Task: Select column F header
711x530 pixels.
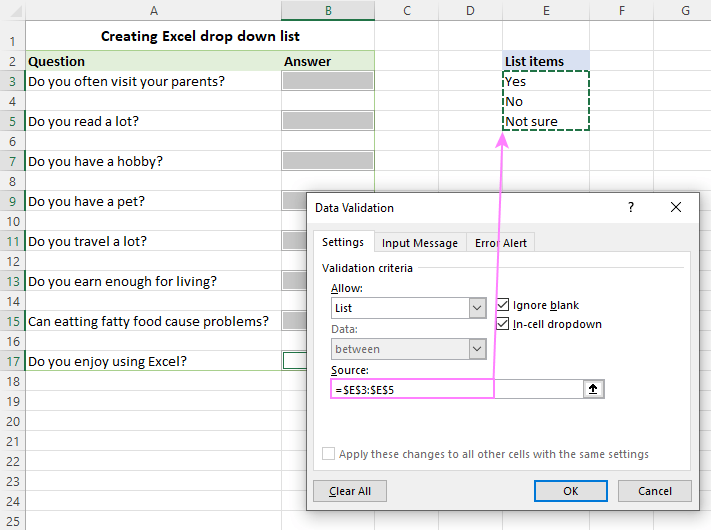Action: click(622, 10)
